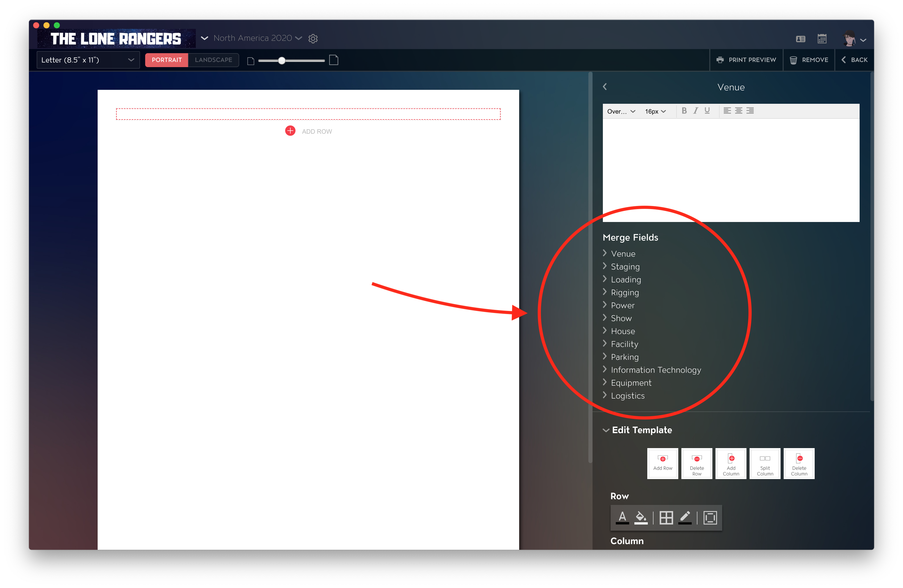903x588 pixels.
Task: Open the Letter paper size dropdown
Action: click(88, 60)
